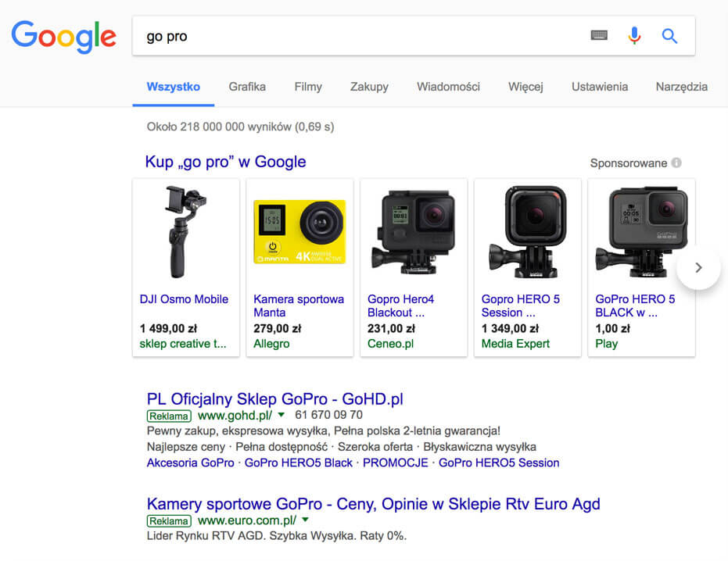Start voice search with microphone icon
Viewport: 728px width, 561px height.
(x=634, y=36)
